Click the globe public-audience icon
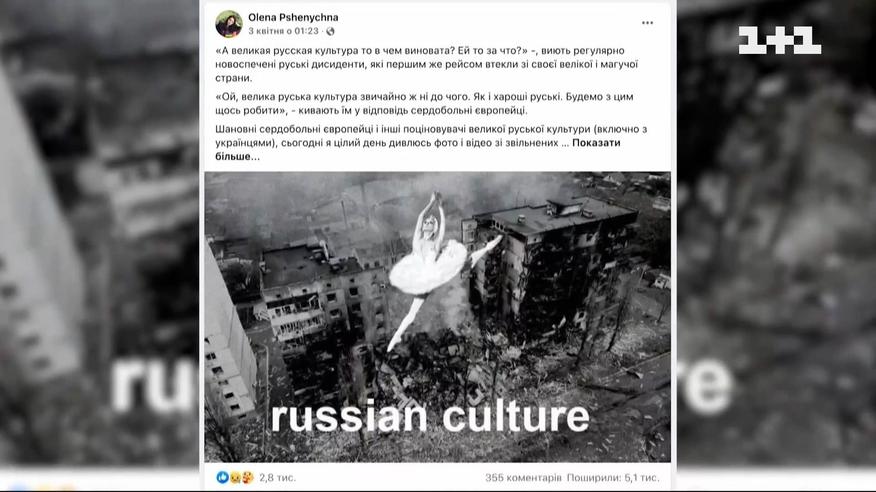 [330, 31]
